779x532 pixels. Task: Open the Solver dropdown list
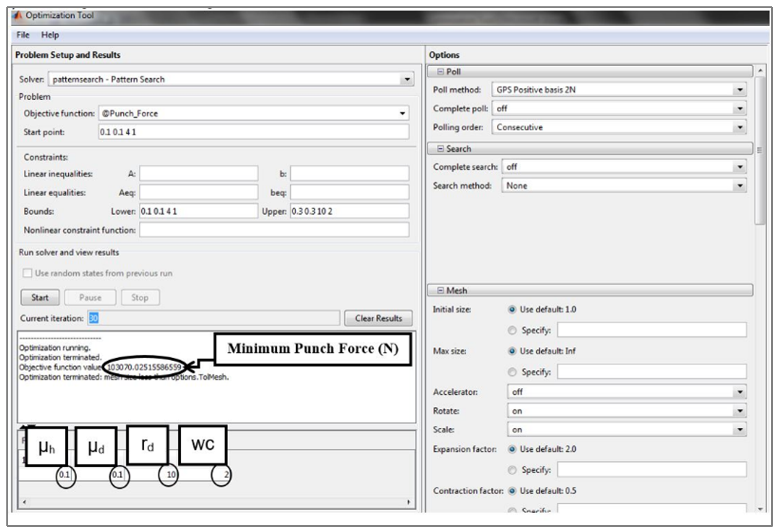407,79
